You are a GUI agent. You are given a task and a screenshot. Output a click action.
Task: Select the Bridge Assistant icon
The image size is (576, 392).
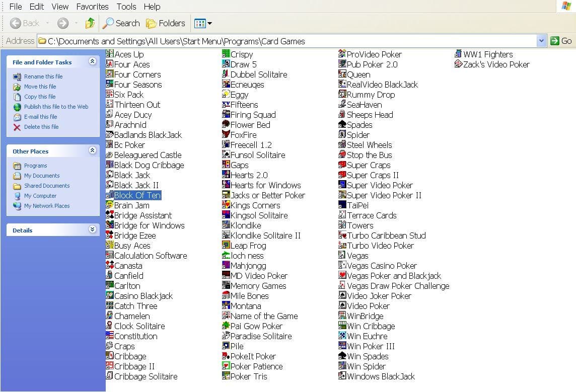click(x=109, y=215)
